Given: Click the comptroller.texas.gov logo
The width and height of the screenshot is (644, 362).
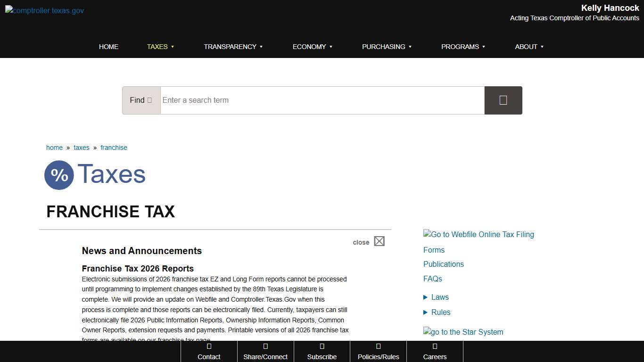Looking at the screenshot, I should point(44,10).
